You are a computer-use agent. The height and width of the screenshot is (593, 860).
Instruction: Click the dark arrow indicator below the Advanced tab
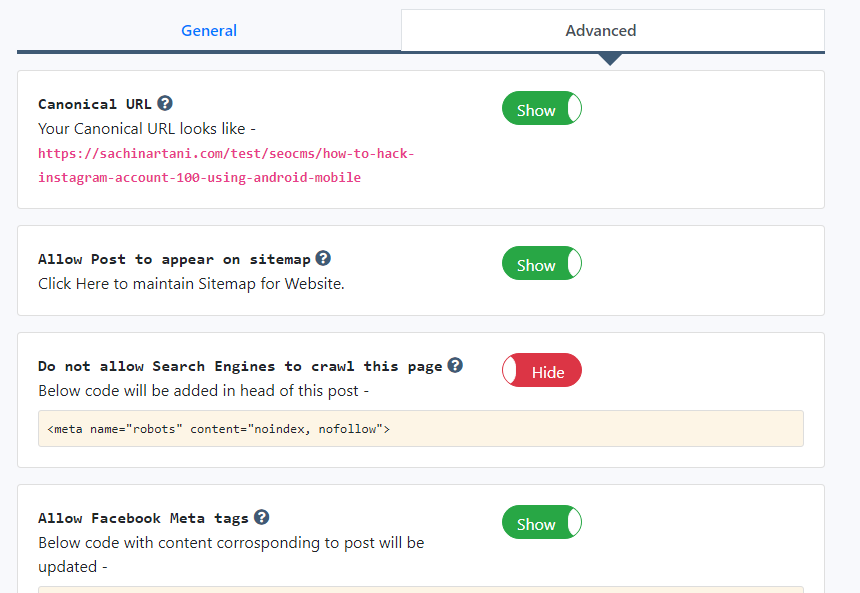610,58
